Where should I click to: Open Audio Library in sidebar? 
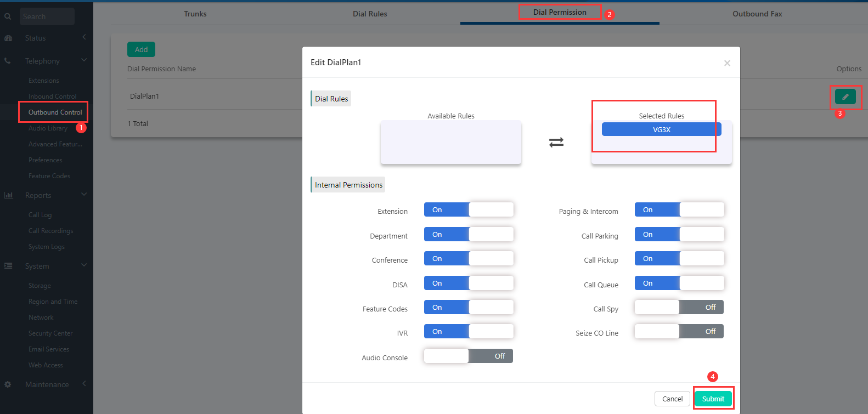point(48,128)
